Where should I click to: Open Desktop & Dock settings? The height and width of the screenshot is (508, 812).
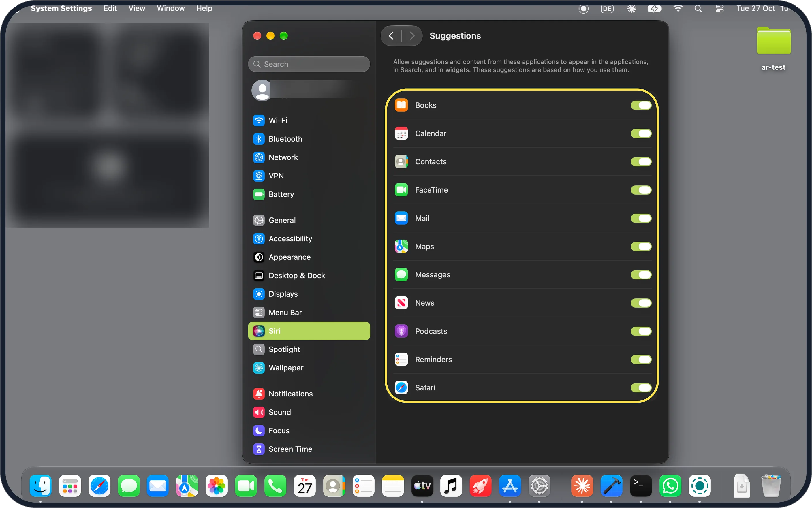309,276
